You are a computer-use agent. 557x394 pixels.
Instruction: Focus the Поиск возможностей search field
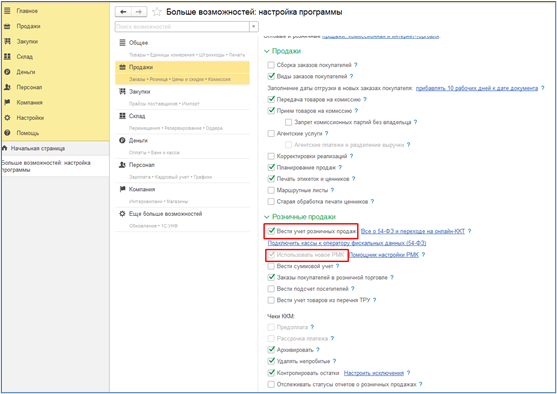182,27
